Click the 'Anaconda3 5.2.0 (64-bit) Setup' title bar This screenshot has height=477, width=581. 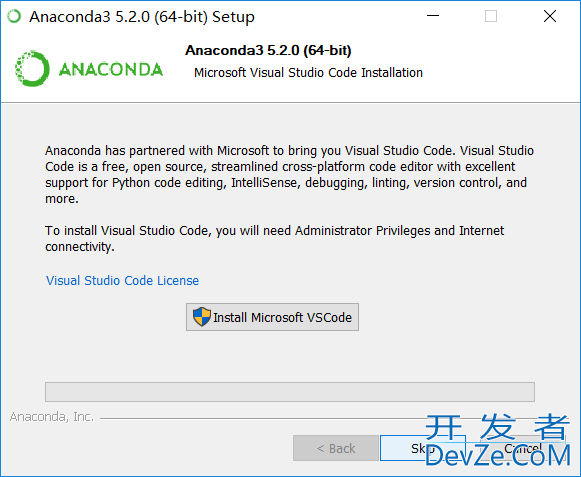coord(142,17)
